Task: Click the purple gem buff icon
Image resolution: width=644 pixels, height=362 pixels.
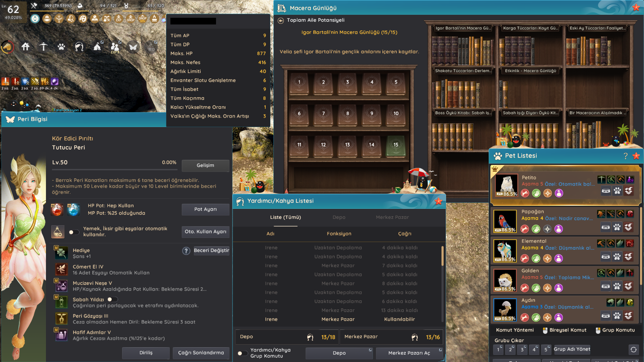Action: pos(55,81)
